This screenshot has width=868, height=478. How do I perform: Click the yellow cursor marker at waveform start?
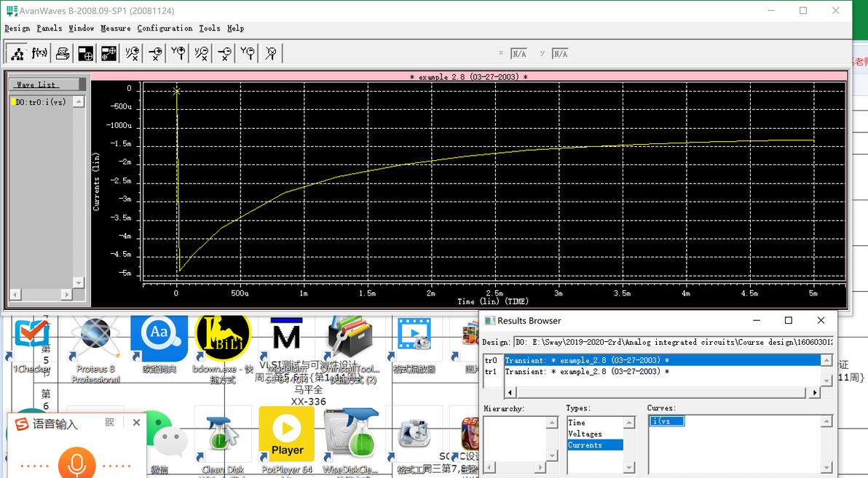[176, 91]
